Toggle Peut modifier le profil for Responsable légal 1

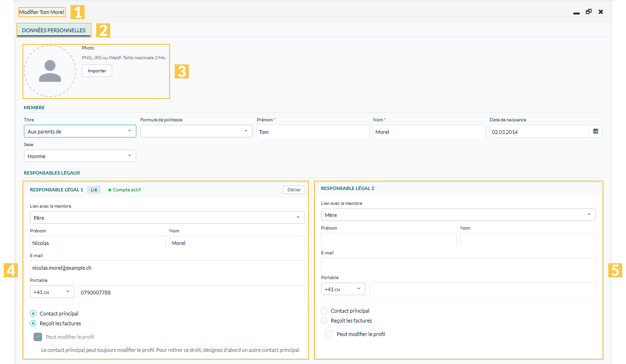coord(38,337)
